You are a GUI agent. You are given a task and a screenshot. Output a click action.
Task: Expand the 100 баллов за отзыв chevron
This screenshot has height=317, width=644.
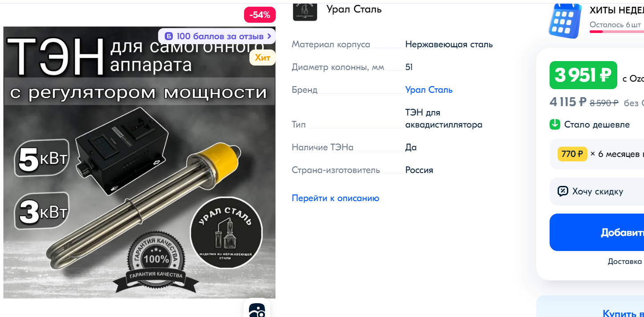pos(269,37)
